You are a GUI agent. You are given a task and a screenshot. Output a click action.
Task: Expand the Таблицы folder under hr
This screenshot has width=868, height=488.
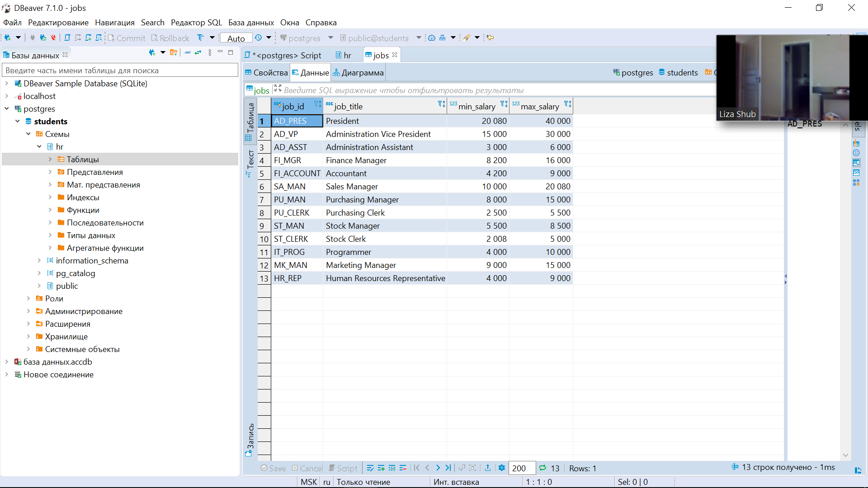pyautogui.click(x=50, y=159)
